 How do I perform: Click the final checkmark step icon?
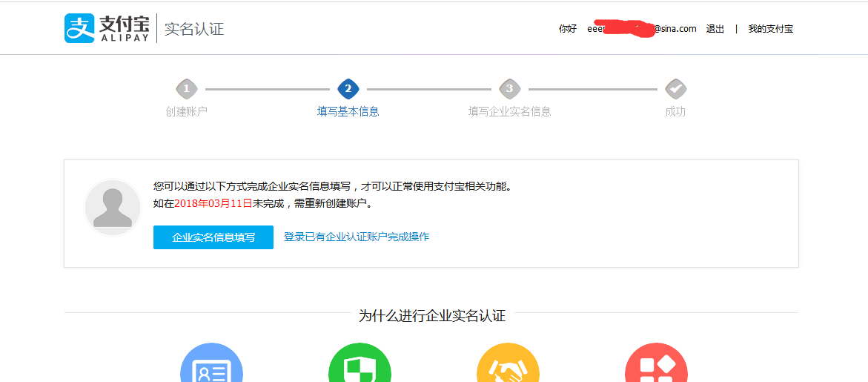[x=675, y=89]
